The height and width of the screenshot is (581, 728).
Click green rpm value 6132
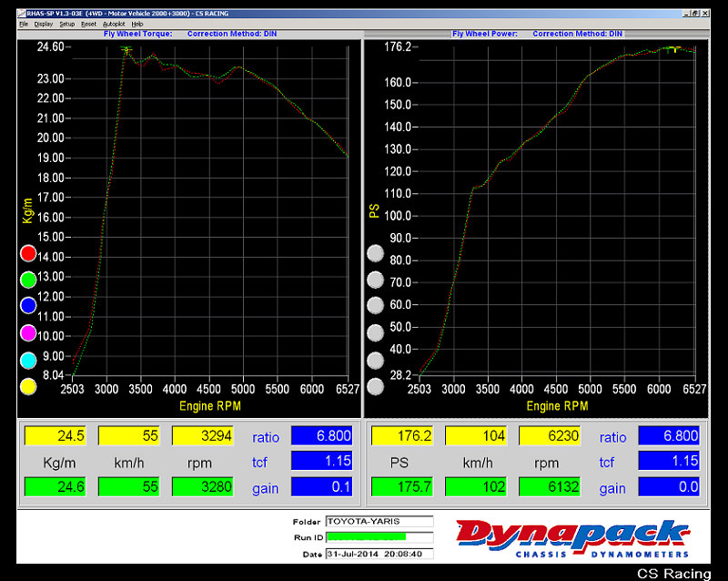pyautogui.click(x=550, y=486)
